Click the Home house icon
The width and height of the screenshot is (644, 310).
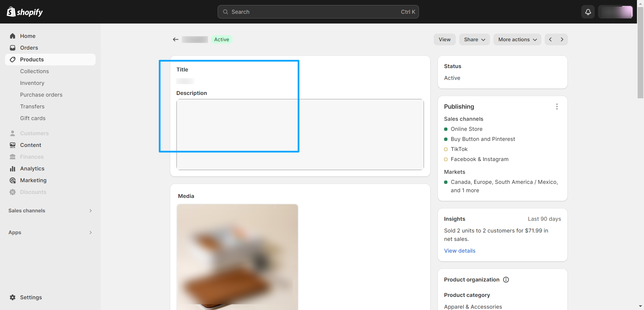click(x=13, y=36)
